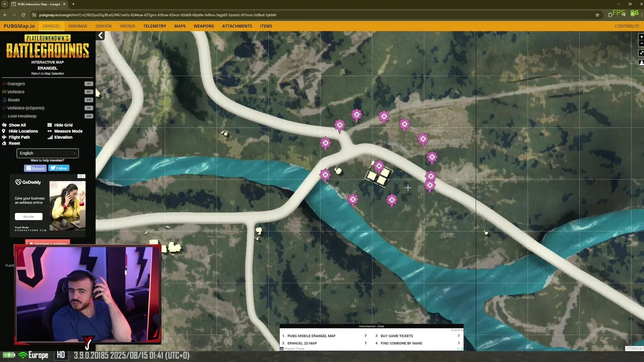
Task: Click the site info icon in address bar
Action: pyautogui.click(x=34, y=15)
